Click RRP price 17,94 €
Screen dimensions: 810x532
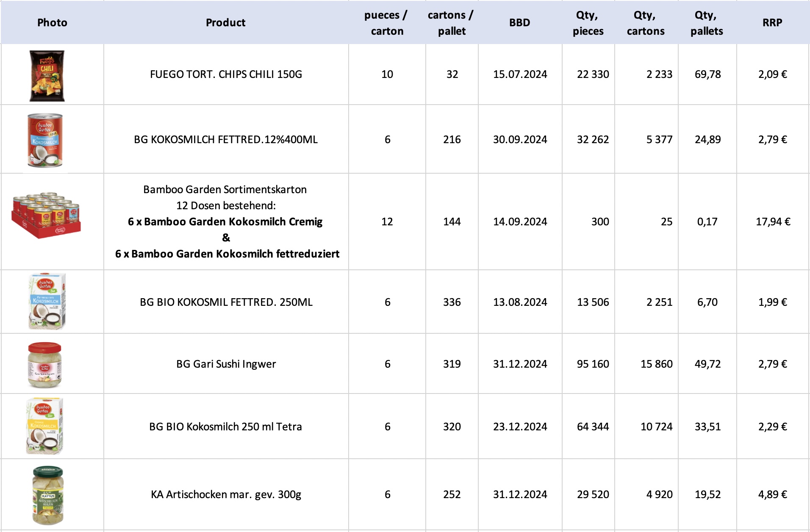[773, 222]
